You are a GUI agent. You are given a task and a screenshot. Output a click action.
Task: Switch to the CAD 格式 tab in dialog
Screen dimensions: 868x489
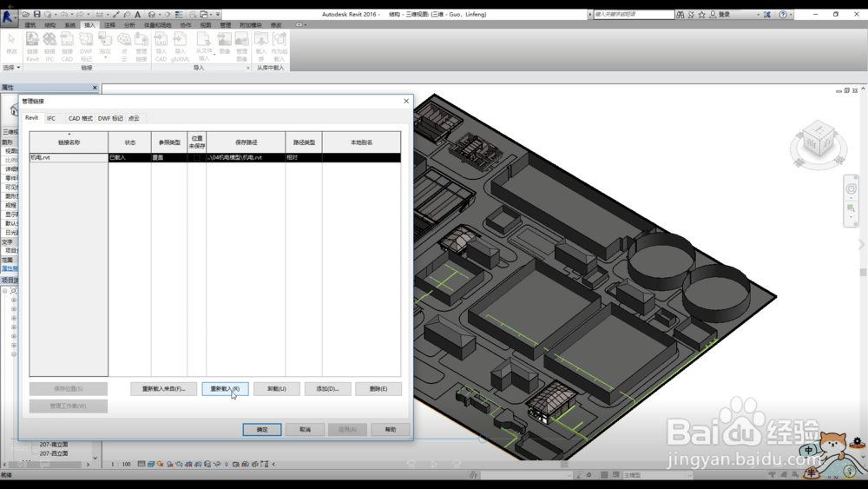pyautogui.click(x=80, y=118)
